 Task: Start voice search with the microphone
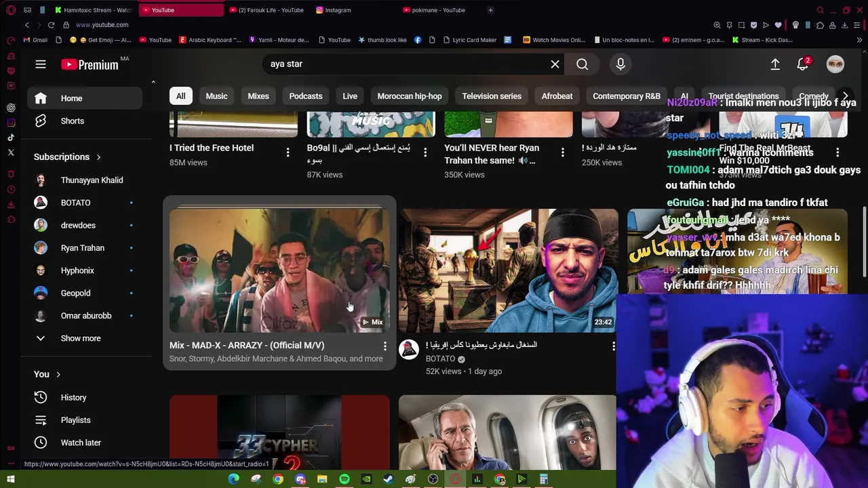(620, 64)
